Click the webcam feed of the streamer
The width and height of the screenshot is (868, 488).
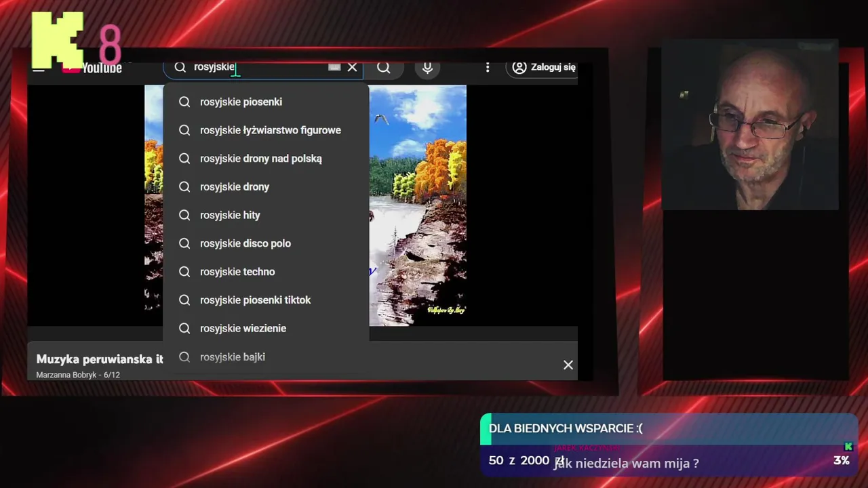tap(750, 126)
